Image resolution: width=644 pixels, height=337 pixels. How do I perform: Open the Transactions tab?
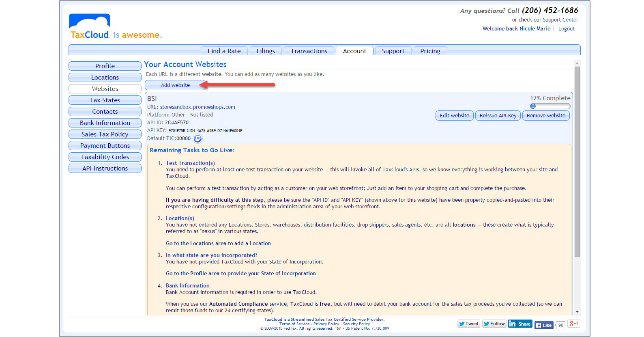tap(309, 51)
